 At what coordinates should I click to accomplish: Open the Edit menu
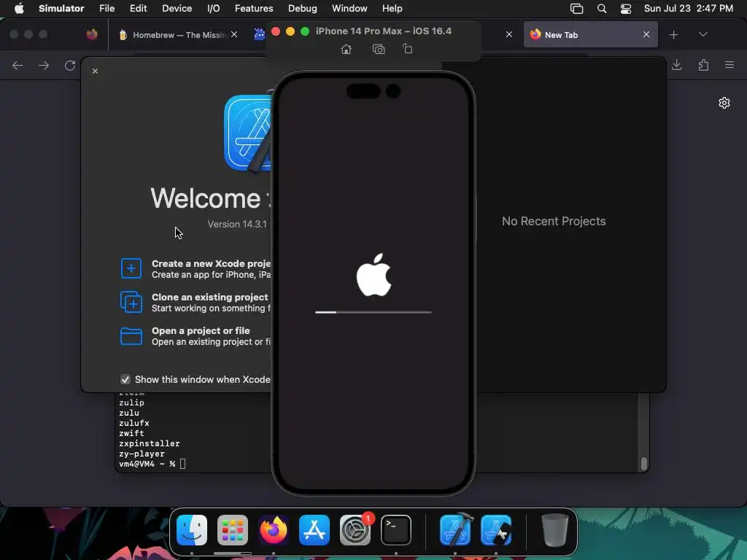click(138, 9)
